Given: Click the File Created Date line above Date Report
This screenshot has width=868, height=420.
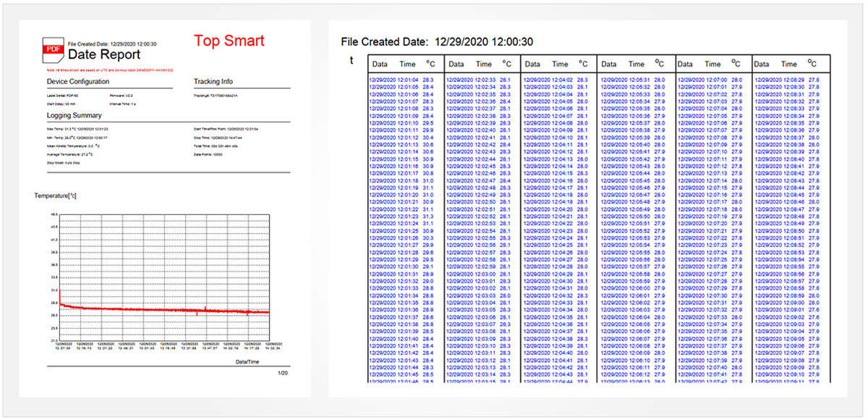Looking at the screenshot, I should coord(112,44).
